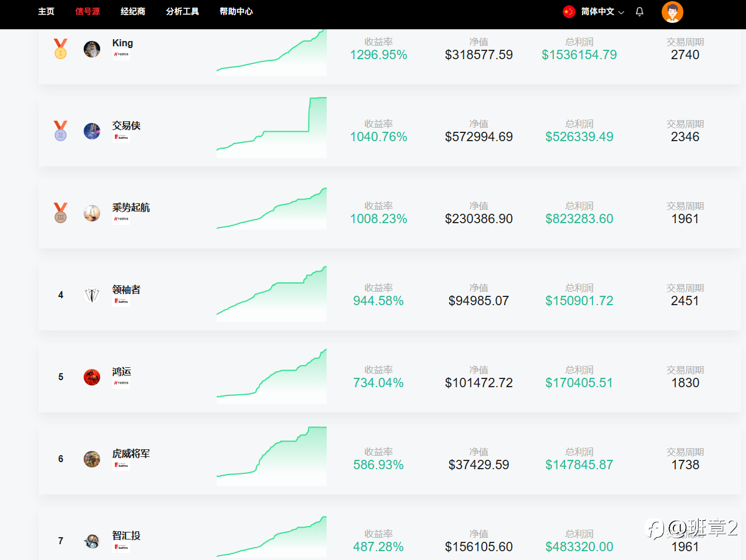Open 乘势起航 avatar picture
The width and height of the screenshot is (746, 560).
[x=92, y=213]
